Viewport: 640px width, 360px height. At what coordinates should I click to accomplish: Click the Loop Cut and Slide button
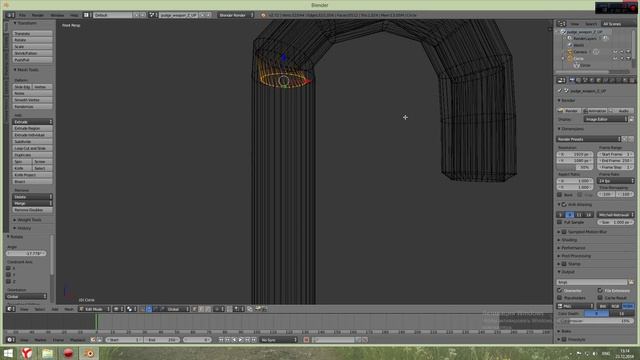coord(32,148)
